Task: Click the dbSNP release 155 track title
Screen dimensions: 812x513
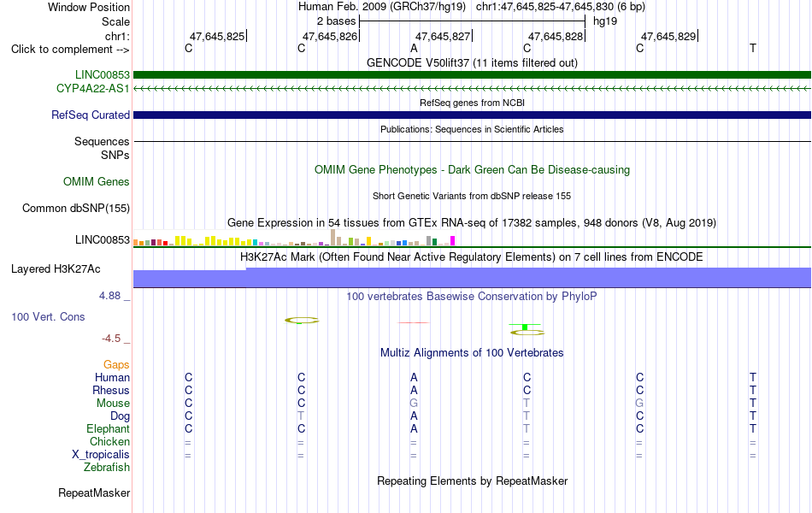Action: tap(472, 196)
